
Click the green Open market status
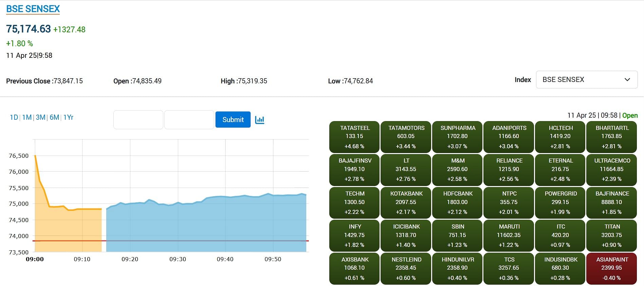630,115
